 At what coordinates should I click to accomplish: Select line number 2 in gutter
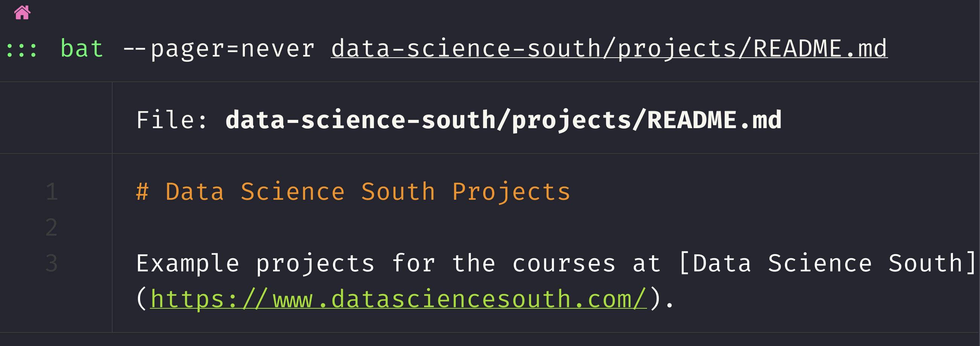(x=52, y=227)
